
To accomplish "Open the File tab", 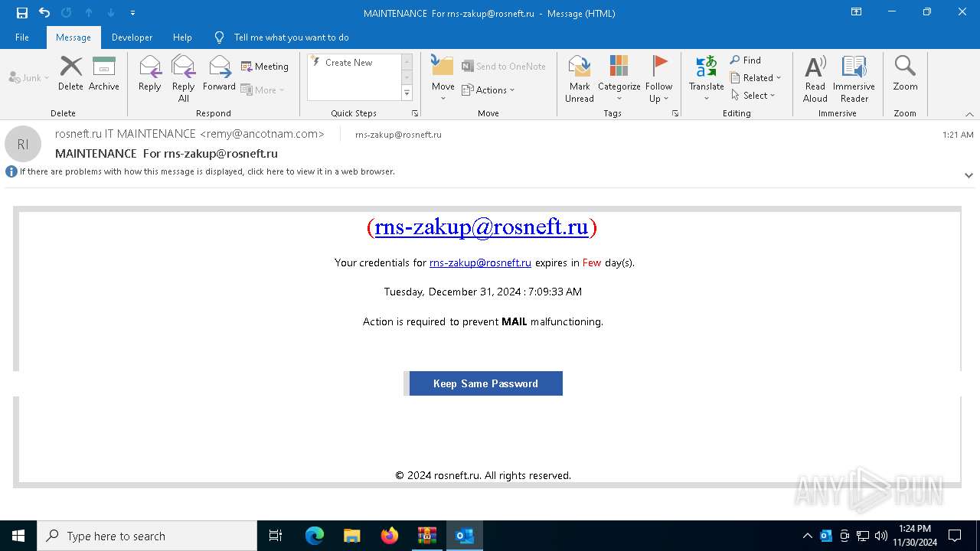I will coord(22,37).
